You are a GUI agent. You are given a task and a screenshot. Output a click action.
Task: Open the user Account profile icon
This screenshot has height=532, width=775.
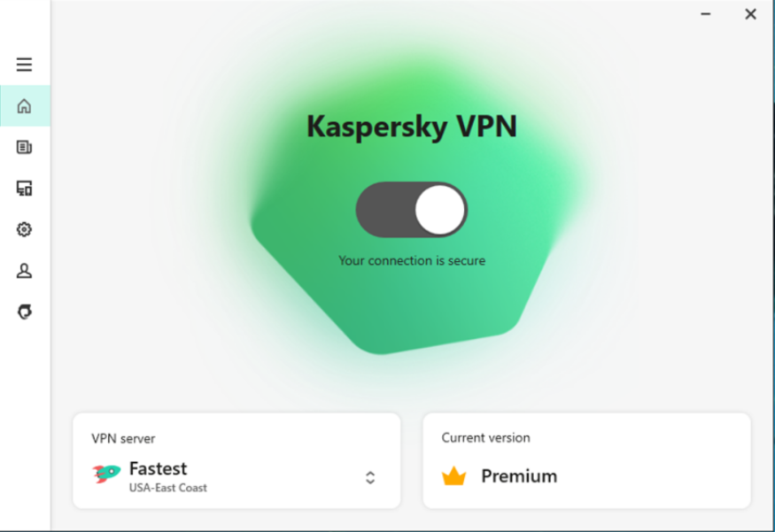[24, 270]
